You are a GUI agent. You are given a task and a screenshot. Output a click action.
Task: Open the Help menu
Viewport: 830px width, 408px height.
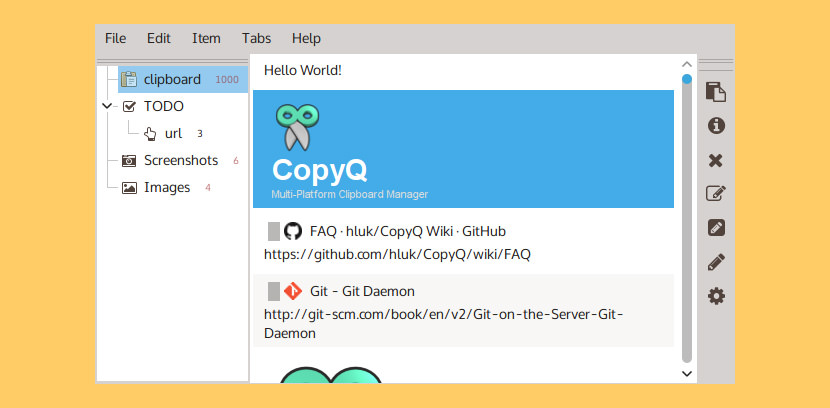coord(306,38)
